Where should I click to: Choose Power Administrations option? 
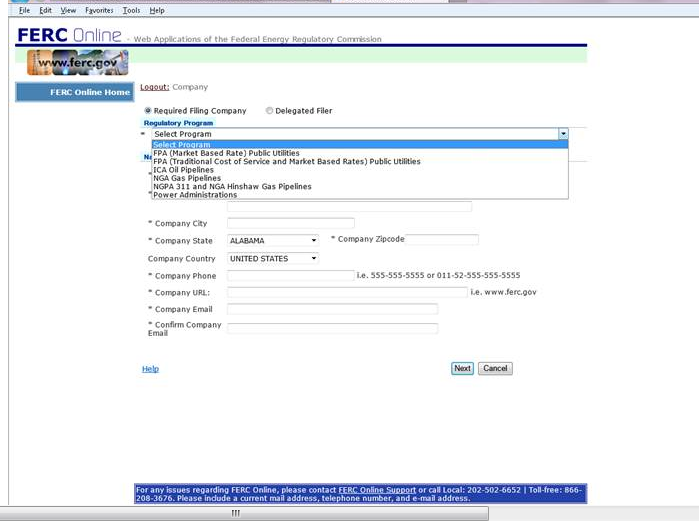[360, 195]
